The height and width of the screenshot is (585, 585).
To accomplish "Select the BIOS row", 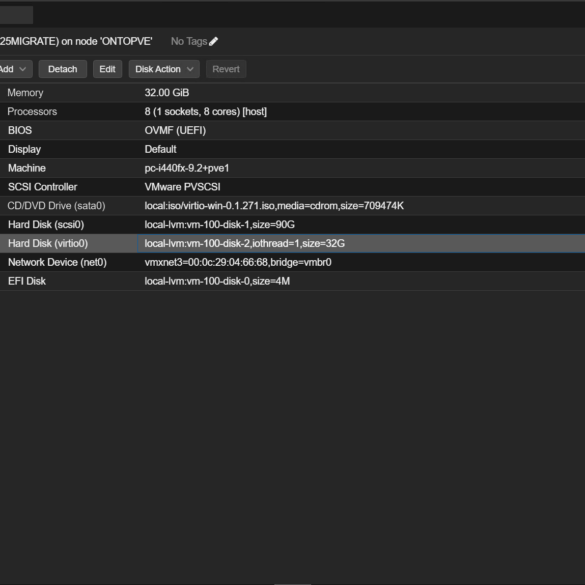I will coord(292,131).
